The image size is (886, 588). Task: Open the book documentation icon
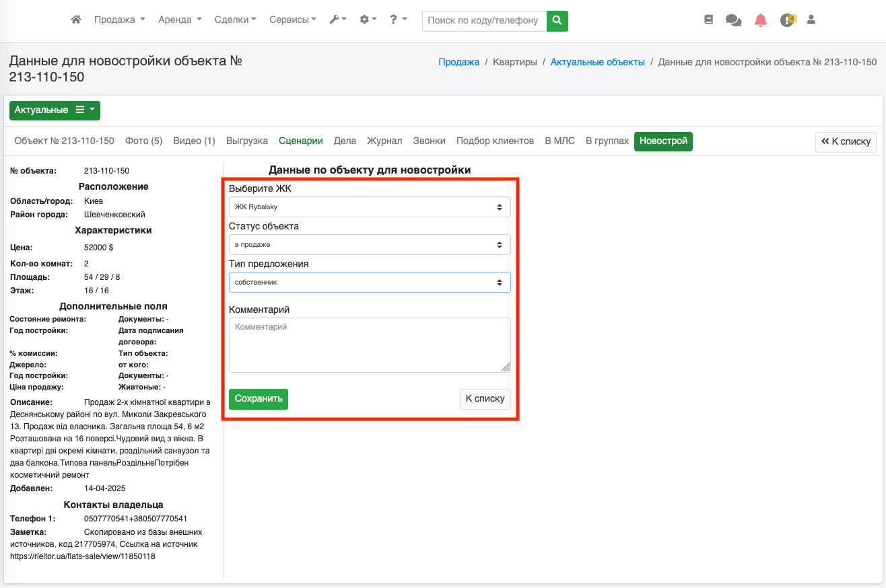click(708, 20)
